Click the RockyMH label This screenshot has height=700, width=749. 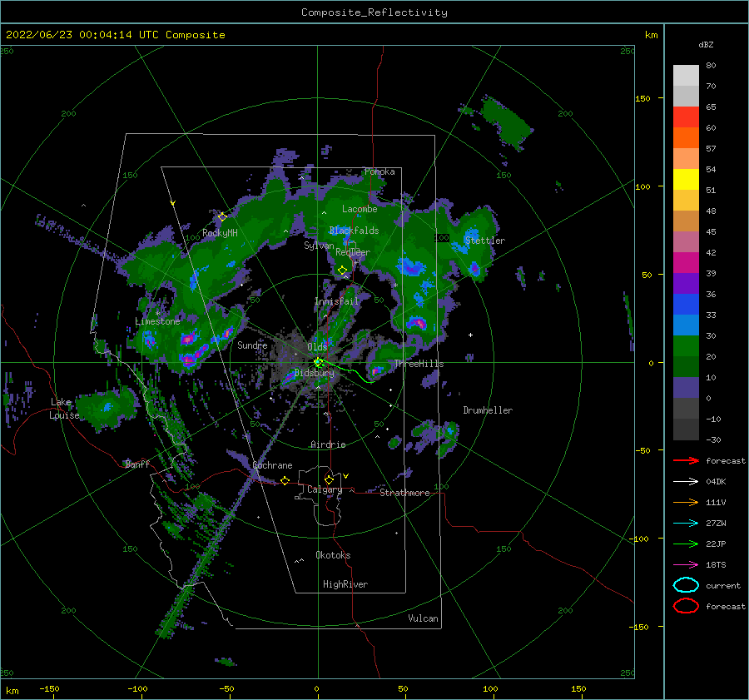pos(220,233)
